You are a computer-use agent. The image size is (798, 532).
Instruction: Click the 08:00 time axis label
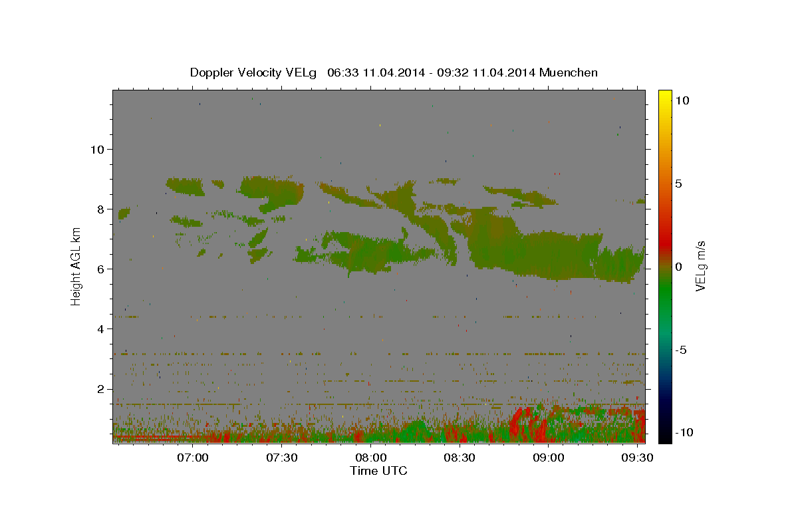[x=371, y=458]
